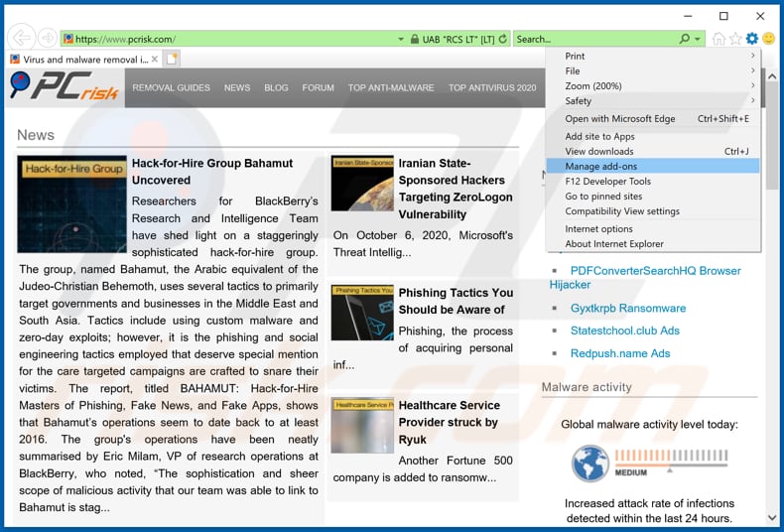Screen dimensions: 784x532
Task: Open the search provider dropdown arrow
Action: [698, 39]
